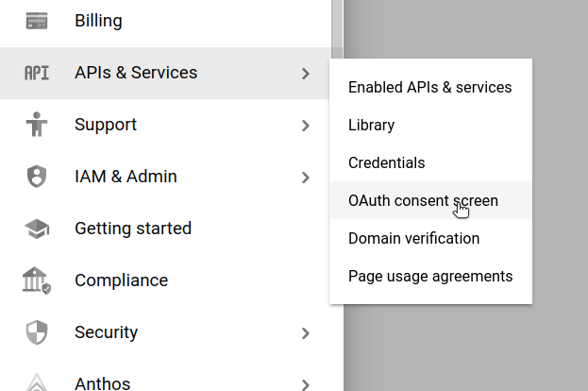The width and height of the screenshot is (588, 391).
Task: Choose OAuth consent screen
Action: point(423,200)
